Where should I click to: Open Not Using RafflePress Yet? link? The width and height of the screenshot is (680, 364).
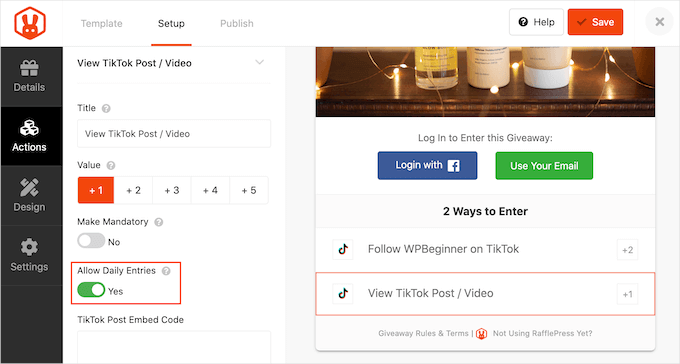coord(543,334)
